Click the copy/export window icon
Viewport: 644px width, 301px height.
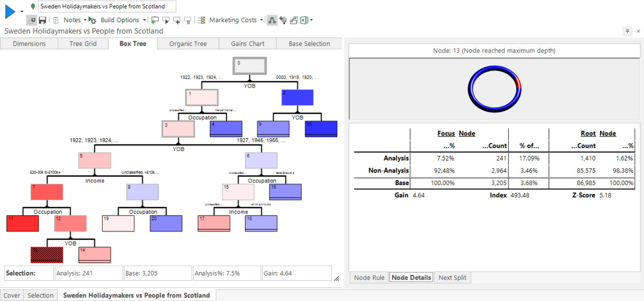294,20
